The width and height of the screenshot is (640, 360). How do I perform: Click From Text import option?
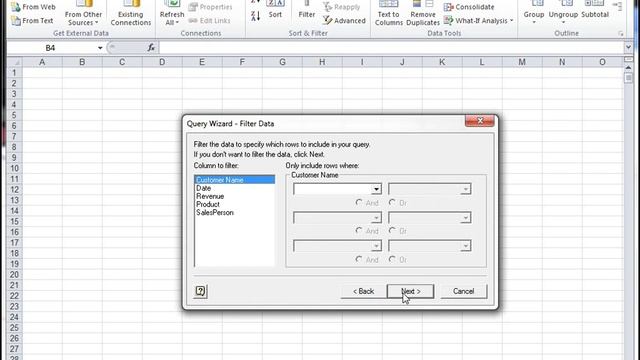tap(33, 20)
